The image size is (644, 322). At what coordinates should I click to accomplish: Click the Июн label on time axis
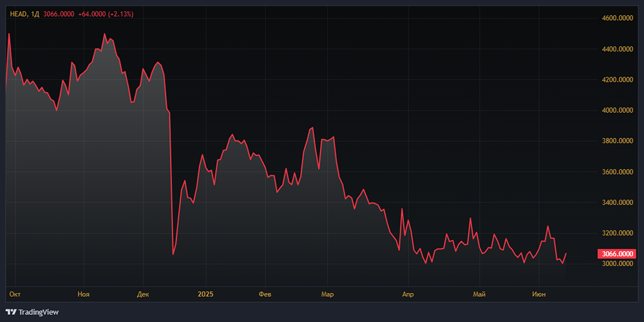pos(539,294)
